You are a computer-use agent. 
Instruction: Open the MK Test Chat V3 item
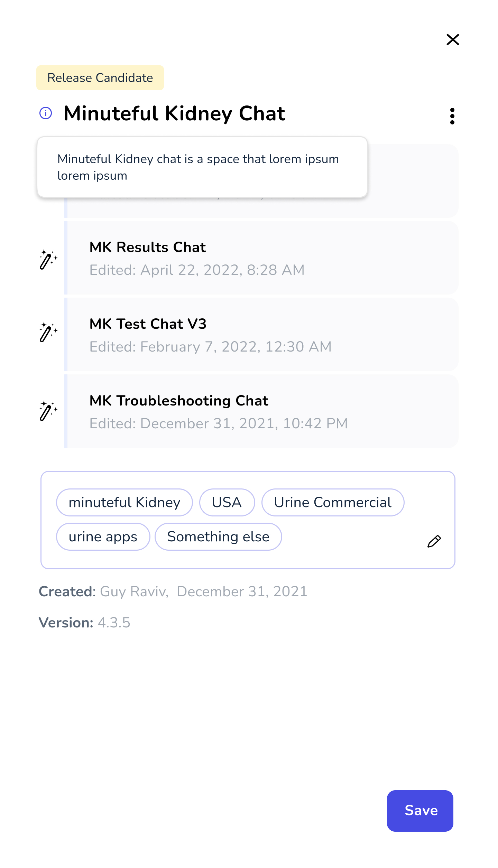[x=261, y=334]
